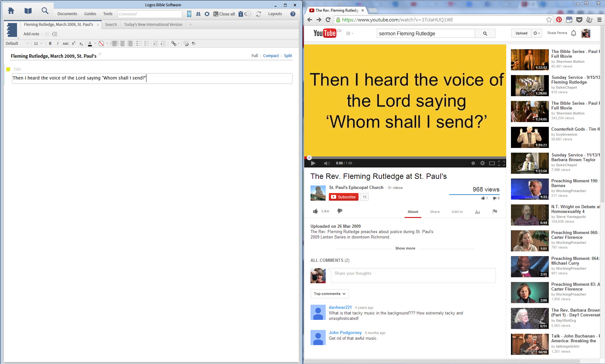
Task: Click the Logos Search magnifier icon
Action: [x=45, y=11]
